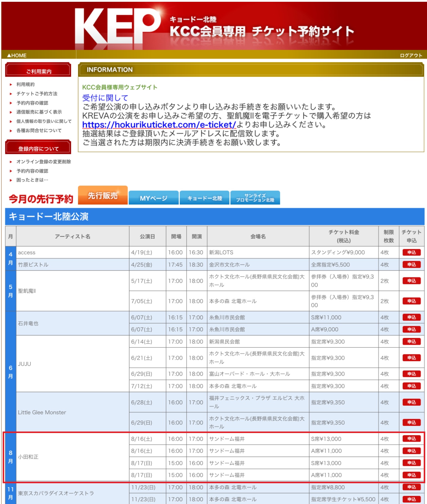Open the 通信販売に基づく表示 link
Viewport: 427px width, 504px height.
pyautogui.click(x=39, y=112)
